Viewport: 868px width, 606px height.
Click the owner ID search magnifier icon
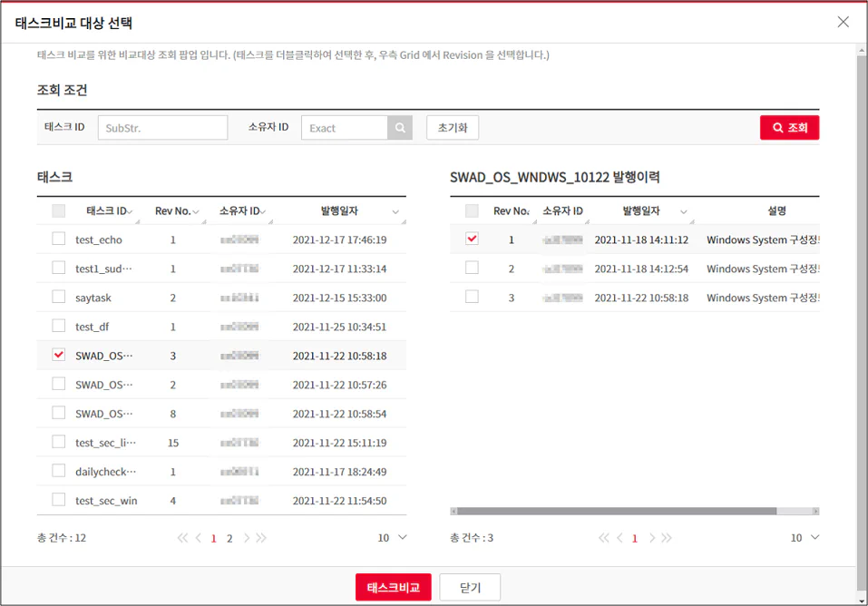[x=400, y=128]
